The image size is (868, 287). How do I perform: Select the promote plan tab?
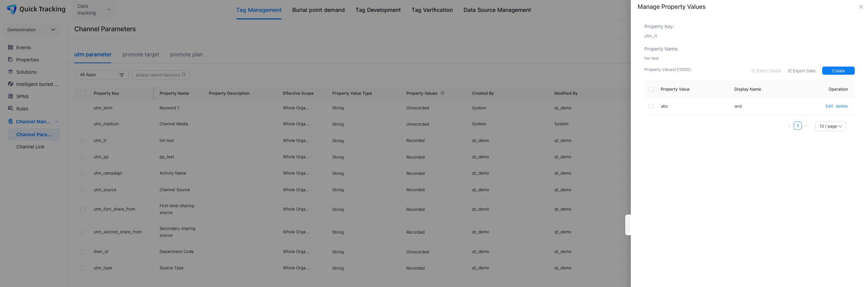[186, 54]
